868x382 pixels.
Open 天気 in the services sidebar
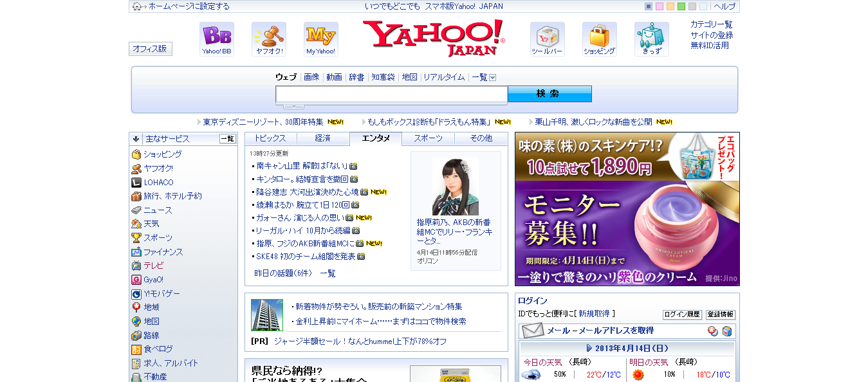tap(151, 224)
